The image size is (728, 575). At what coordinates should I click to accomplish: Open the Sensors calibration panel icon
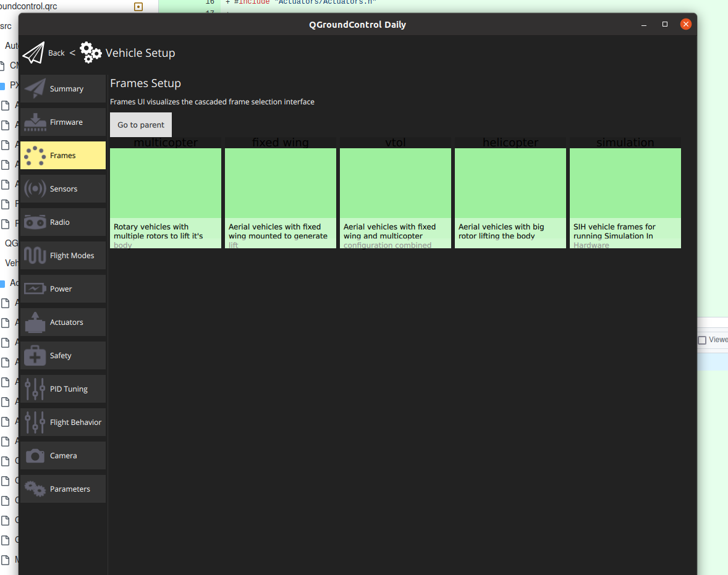pyautogui.click(x=35, y=188)
